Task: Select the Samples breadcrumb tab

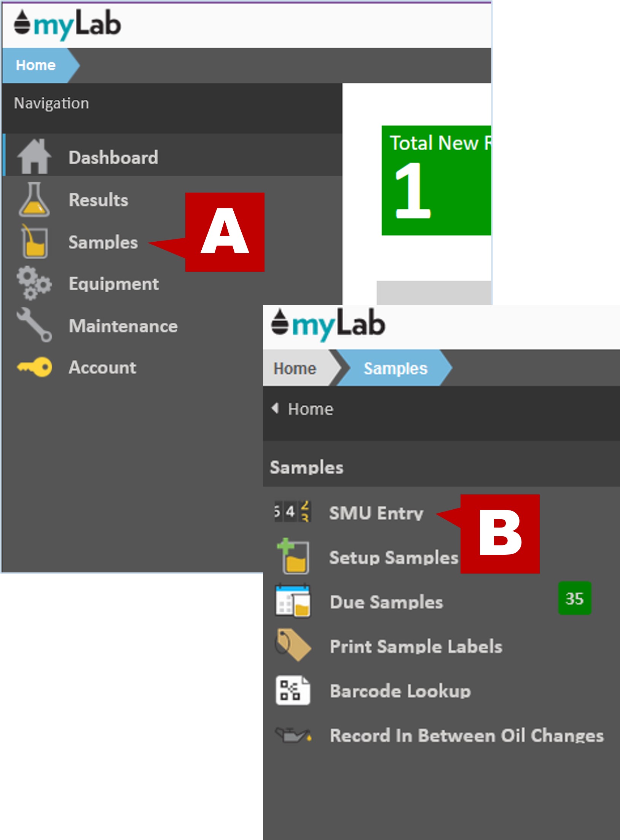Action: pyautogui.click(x=395, y=368)
